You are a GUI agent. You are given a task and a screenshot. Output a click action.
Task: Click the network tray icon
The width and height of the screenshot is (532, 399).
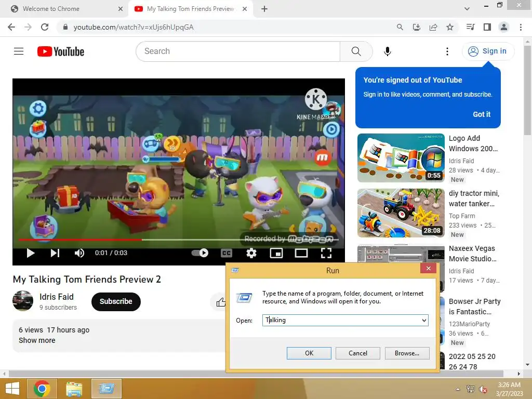point(471,389)
